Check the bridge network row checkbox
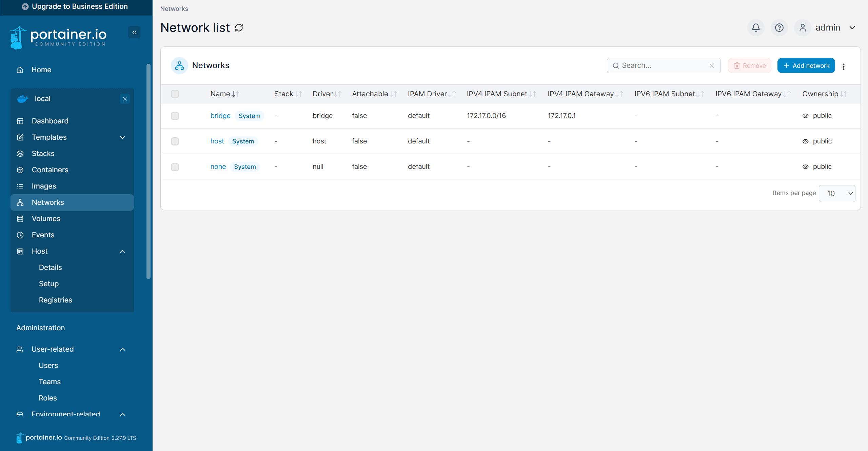The height and width of the screenshot is (451, 868). 175,116
